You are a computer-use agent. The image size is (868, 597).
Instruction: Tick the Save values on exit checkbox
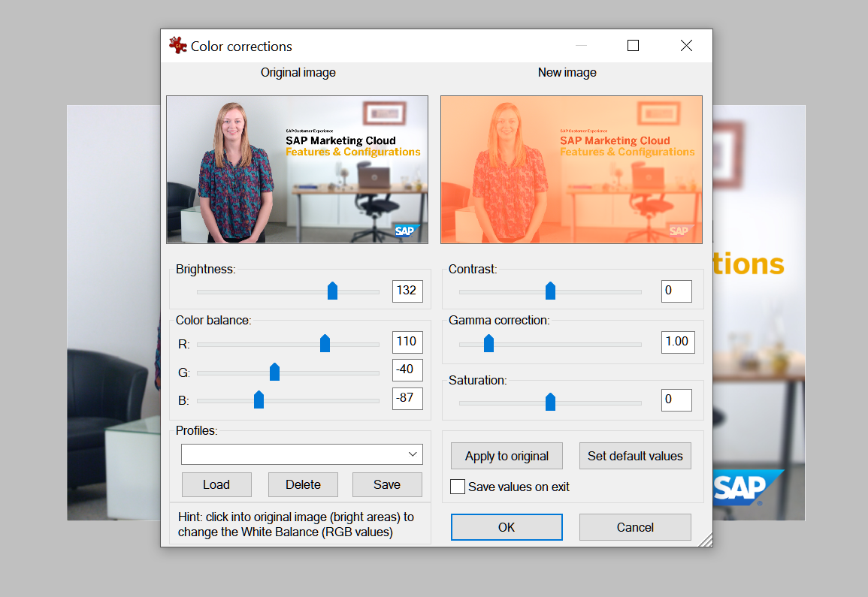[457, 487]
